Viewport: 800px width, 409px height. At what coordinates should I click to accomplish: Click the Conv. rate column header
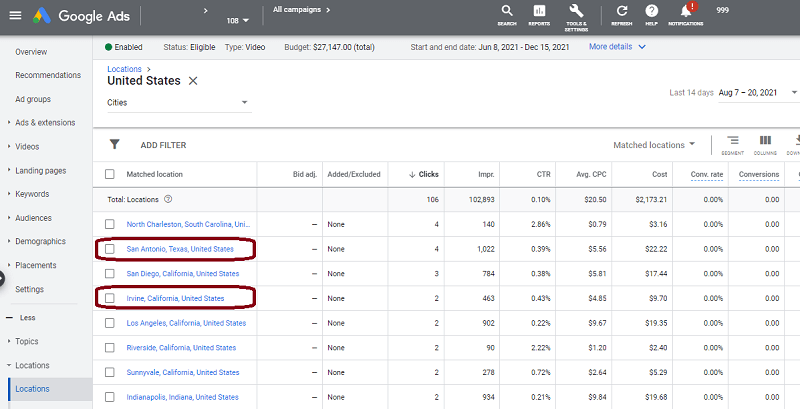click(x=707, y=174)
